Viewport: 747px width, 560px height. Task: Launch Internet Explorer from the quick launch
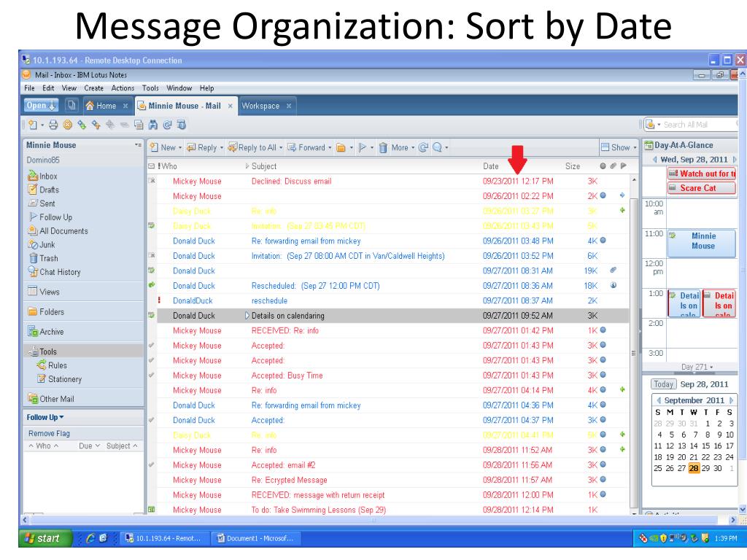pyautogui.click(x=90, y=538)
